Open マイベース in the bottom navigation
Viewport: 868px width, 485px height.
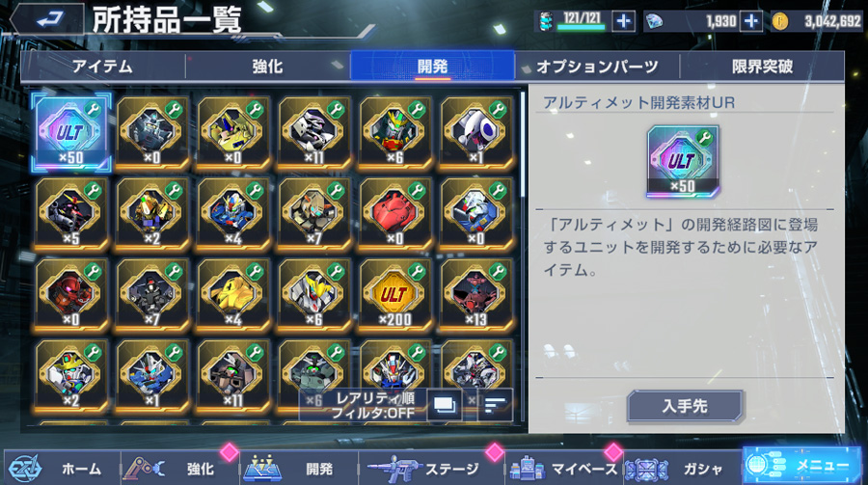[564, 469]
